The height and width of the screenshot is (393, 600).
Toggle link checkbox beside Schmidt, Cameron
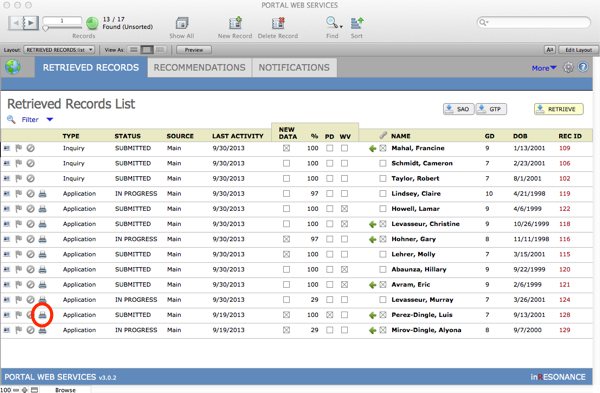383,163
